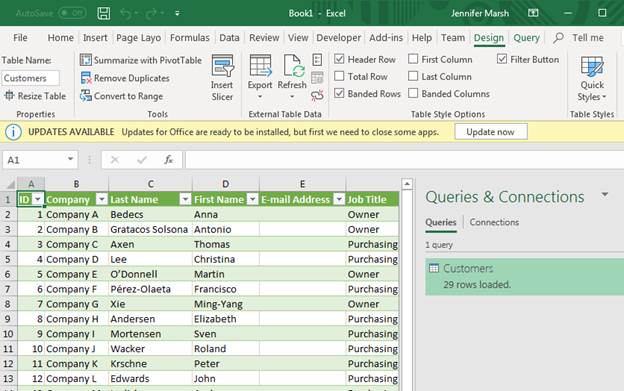Screen dimensions: 624x391
Task: Open the File tab
Action: 20,38
